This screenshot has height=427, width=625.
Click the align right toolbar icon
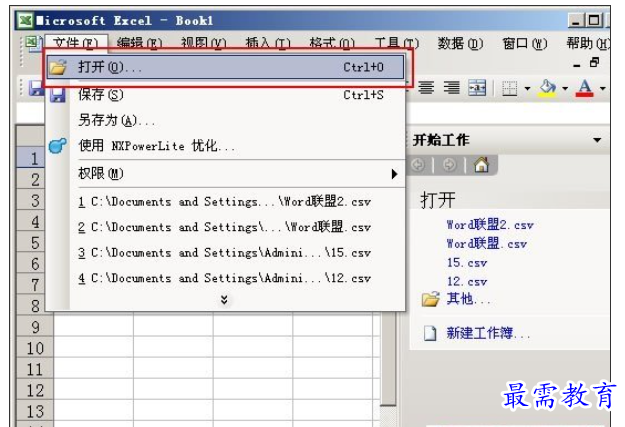452,88
